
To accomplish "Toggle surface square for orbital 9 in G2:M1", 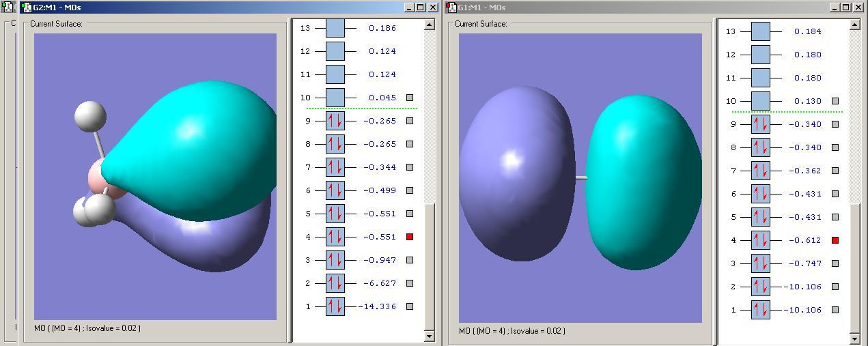I will click(x=410, y=121).
